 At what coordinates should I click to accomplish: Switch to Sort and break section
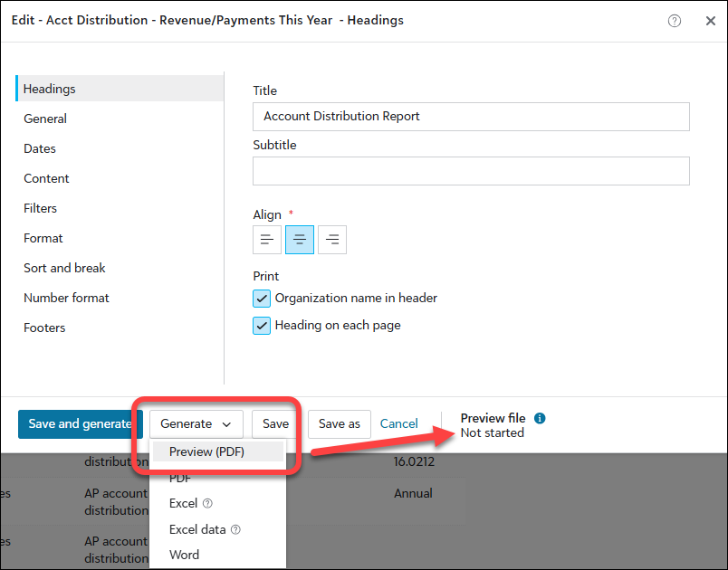(x=64, y=268)
